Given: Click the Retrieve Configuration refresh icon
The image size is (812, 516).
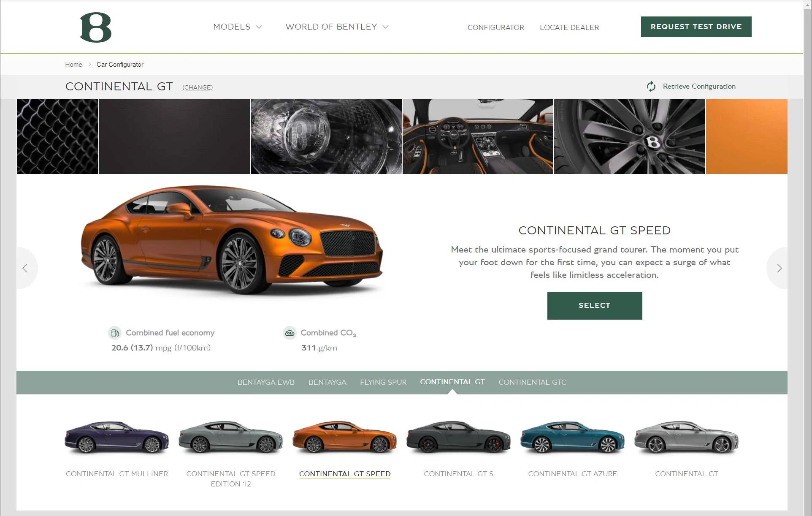Looking at the screenshot, I should 651,87.
